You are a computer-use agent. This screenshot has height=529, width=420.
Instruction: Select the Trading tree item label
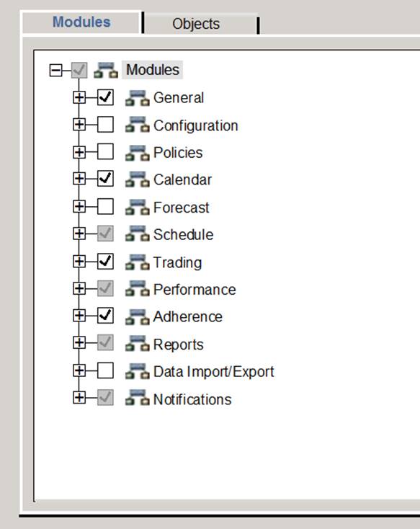pos(178,262)
